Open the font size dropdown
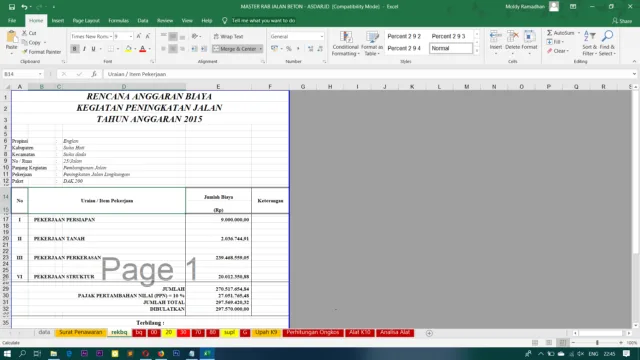The image size is (640, 360). pyautogui.click(x=131, y=36)
